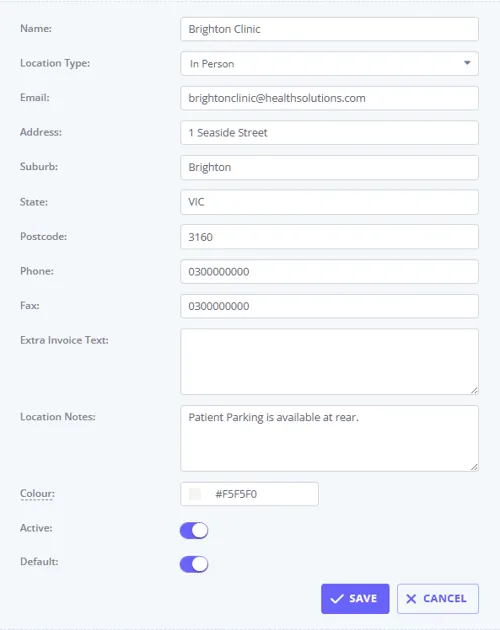Toggle the Active switch off
Image resolution: width=500 pixels, height=630 pixels.
click(194, 530)
